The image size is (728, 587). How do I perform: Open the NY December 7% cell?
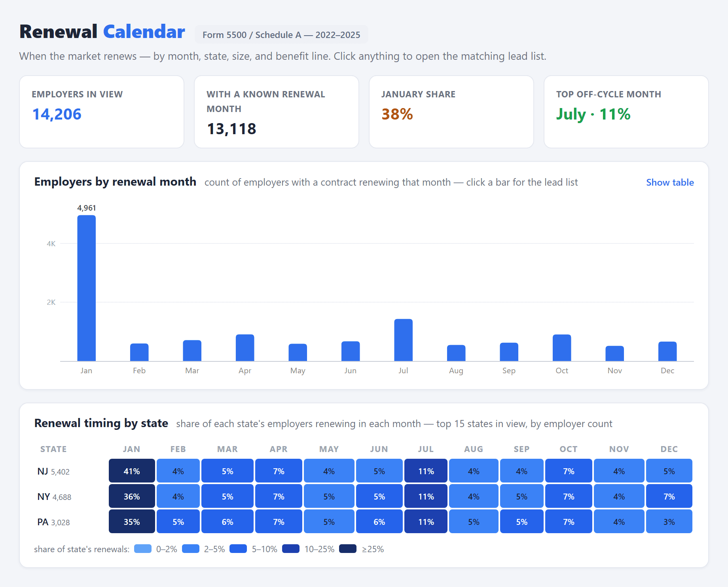pos(669,496)
